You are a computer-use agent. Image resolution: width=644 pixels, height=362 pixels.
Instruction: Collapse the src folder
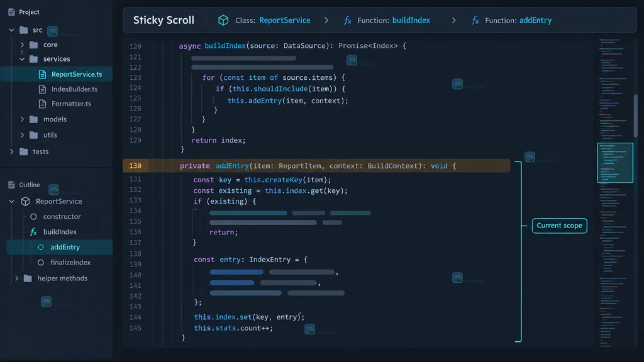pos(11,30)
